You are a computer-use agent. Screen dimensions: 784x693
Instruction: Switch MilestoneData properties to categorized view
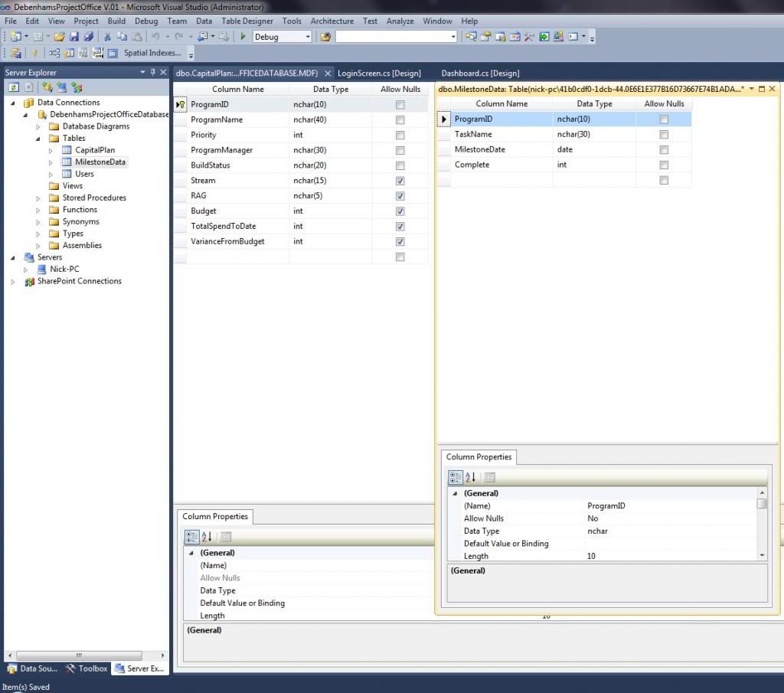(455, 478)
